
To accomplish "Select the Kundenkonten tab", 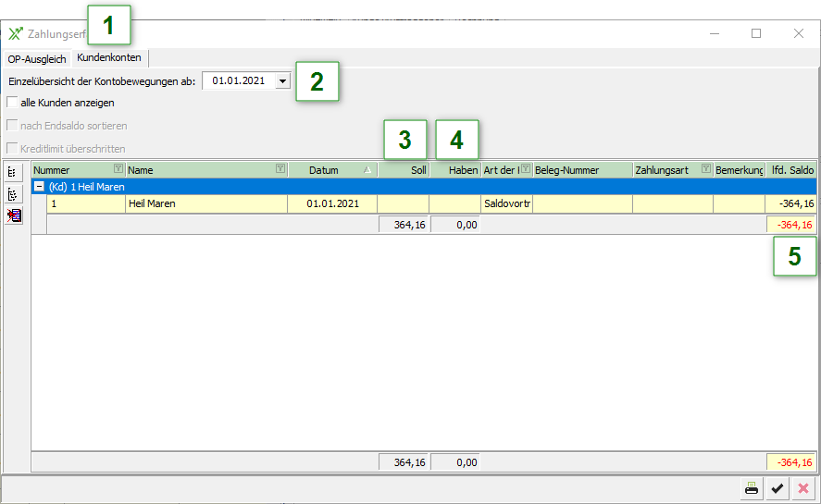I will pyautogui.click(x=109, y=58).
